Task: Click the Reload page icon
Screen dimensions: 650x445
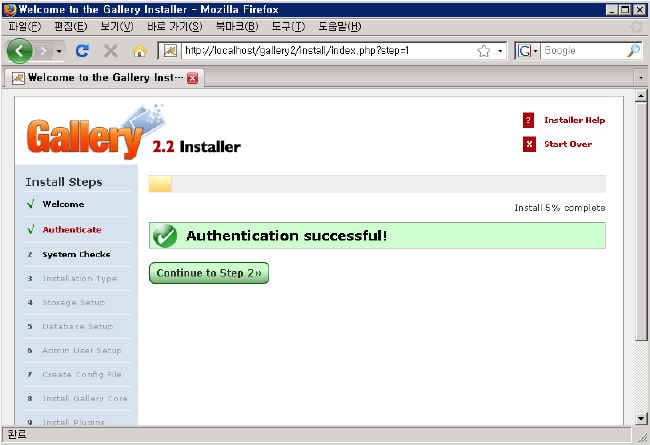Action: (83, 50)
